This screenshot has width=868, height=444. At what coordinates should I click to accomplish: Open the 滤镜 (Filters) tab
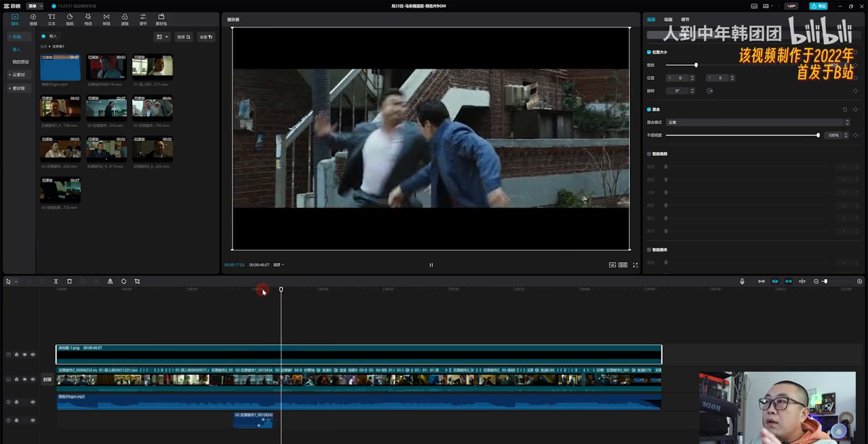click(125, 19)
